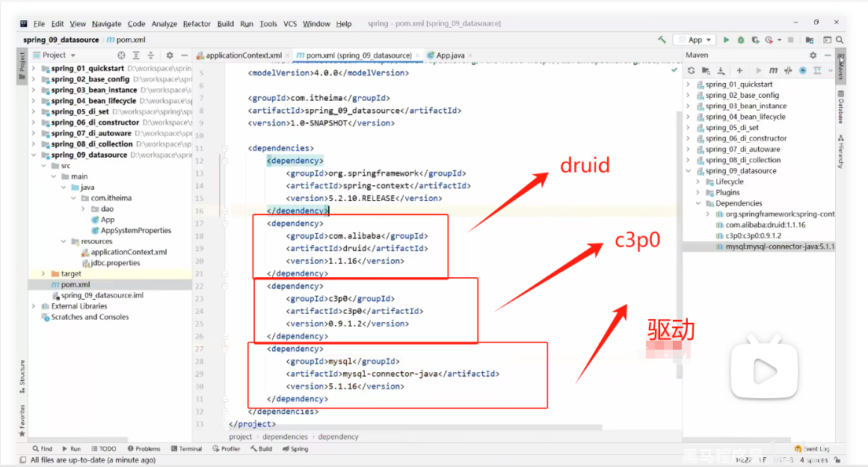Open the File menu
Screen dimensions: 868x467
(x=39, y=24)
